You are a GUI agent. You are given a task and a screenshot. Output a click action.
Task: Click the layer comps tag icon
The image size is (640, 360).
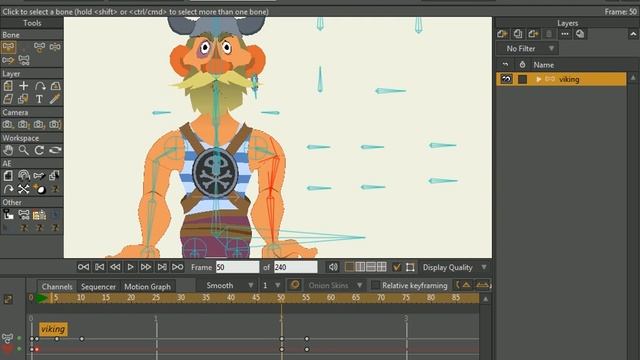[x=580, y=34]
